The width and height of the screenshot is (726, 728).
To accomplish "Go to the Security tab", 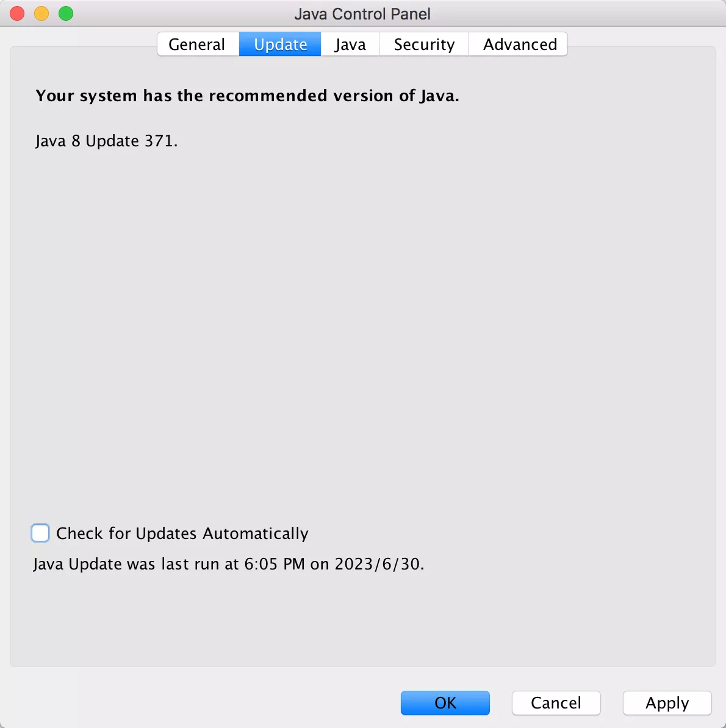I will point(424,44).
